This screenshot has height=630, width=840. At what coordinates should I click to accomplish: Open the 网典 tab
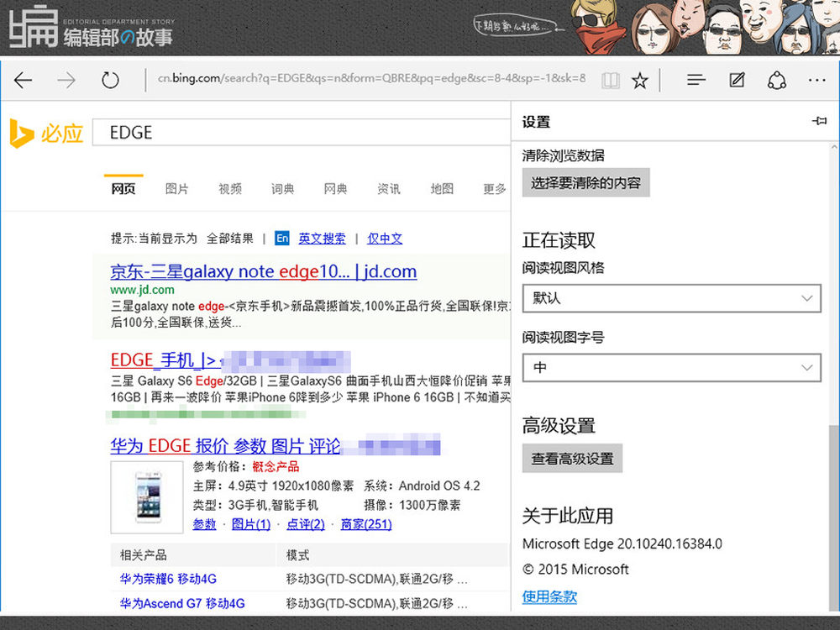[335, 188]
